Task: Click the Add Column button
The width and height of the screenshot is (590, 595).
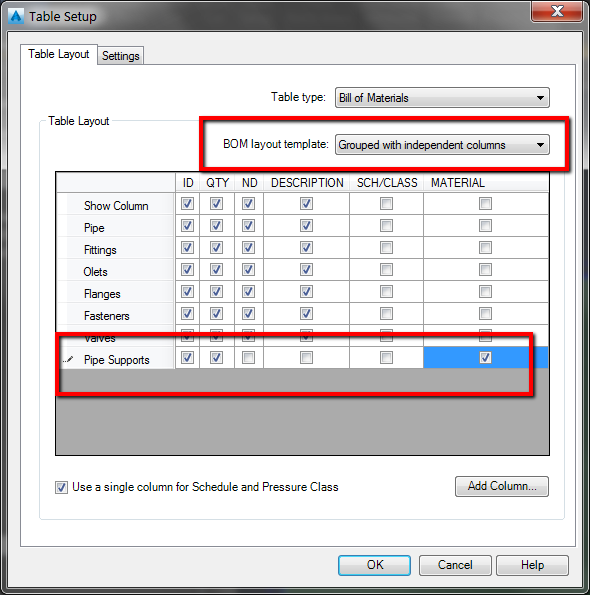Action: (x=502, y=486)
